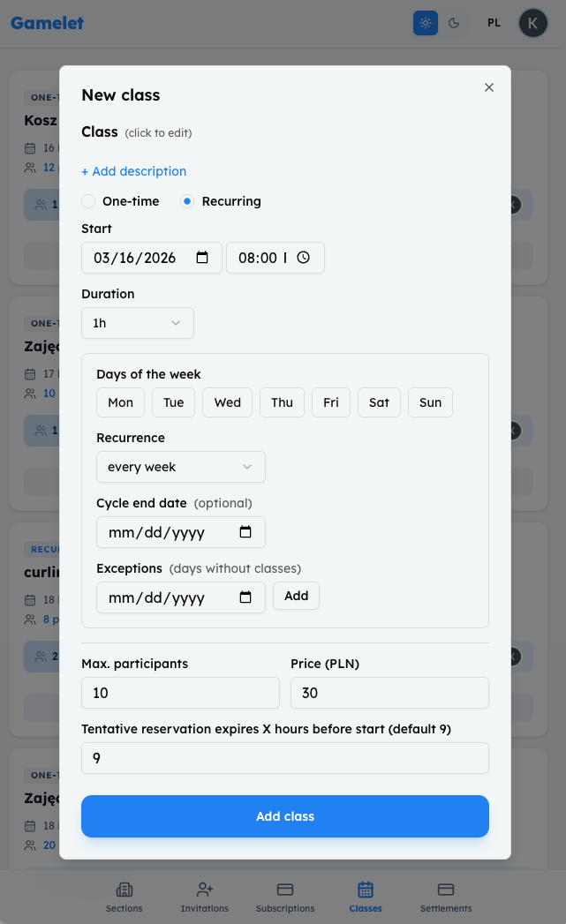
Task: Open Settlements from the bottom navigation
Action: pyautogui.click(x=445, y=895)
